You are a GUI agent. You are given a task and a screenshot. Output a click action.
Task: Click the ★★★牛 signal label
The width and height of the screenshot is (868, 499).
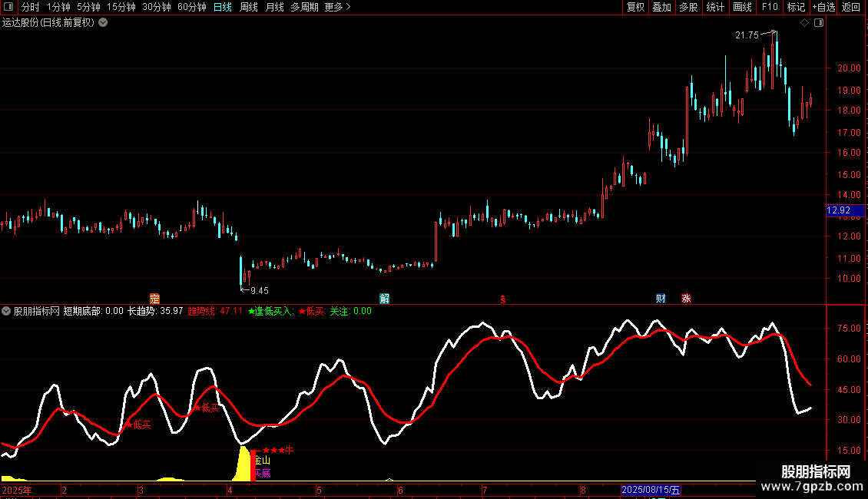(278, 451)
